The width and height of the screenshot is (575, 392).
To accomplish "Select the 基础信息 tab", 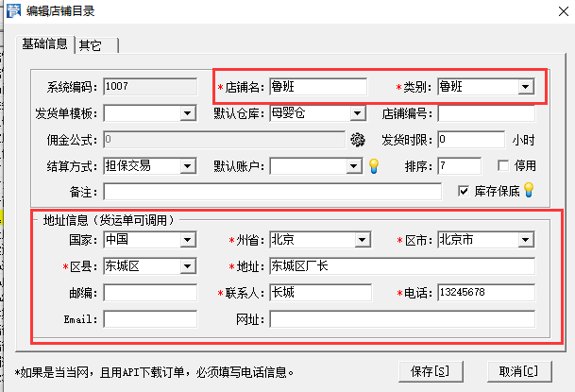I will click(45, 43).
